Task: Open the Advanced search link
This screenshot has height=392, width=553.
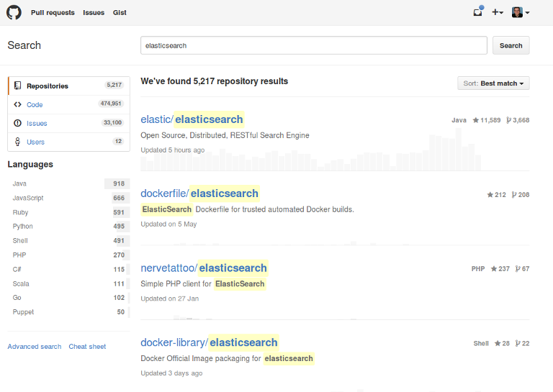Action: coord(35,347)
